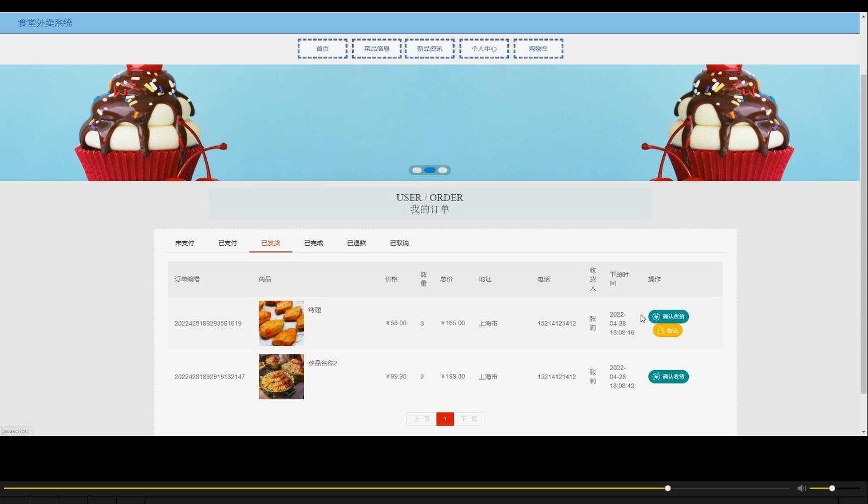Show orders under the 已完成 tab

[313, 243]
